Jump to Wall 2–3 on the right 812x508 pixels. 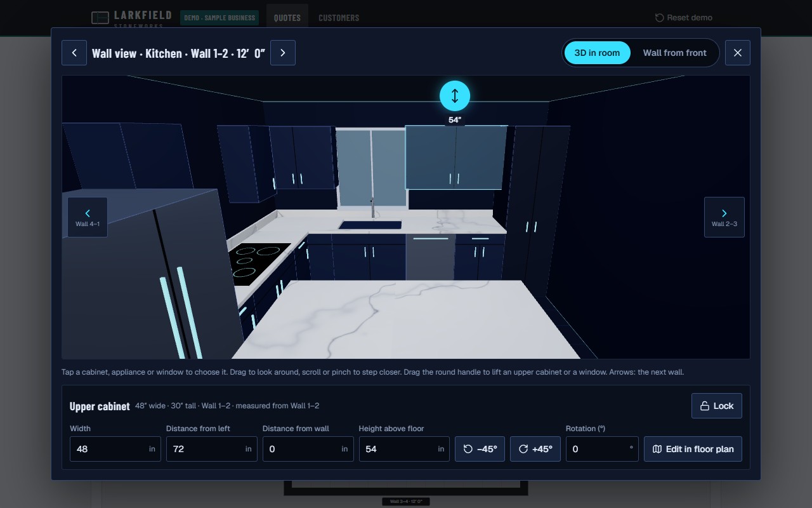[x=724, y=217]
